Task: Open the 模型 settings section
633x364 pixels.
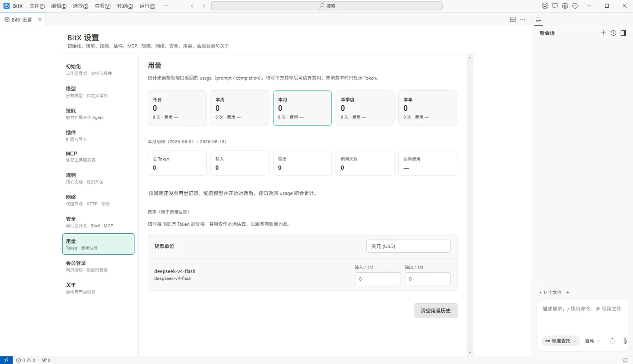Action: click(98, 92)
